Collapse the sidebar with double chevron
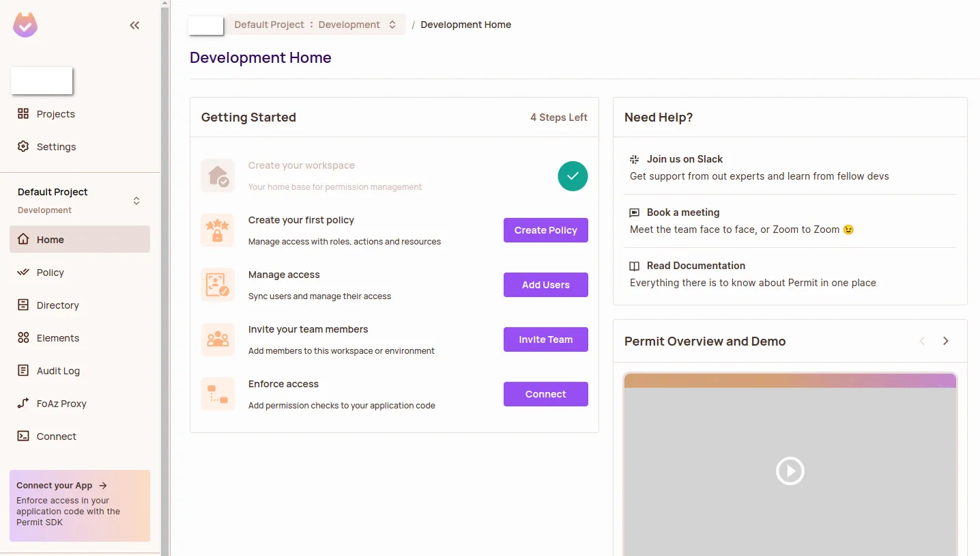Screen dimensions: 980x556 point(134,25)
